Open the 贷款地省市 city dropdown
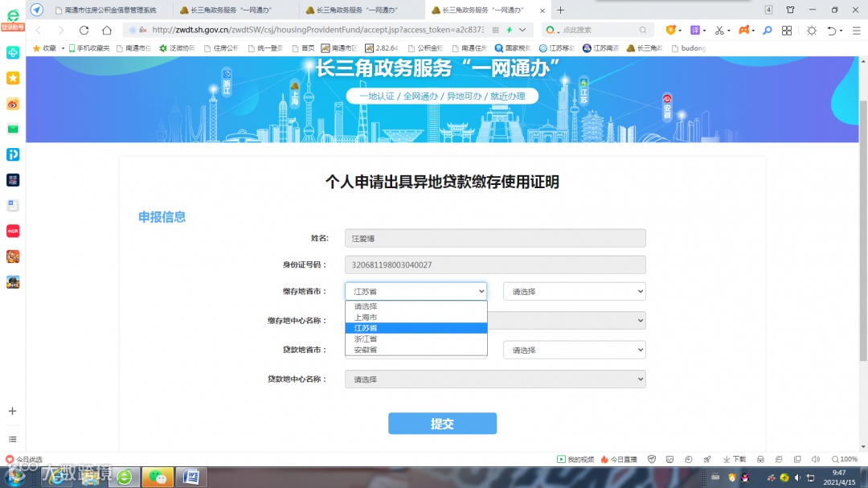This screenshot has height=488, width=868. point(574,350)
